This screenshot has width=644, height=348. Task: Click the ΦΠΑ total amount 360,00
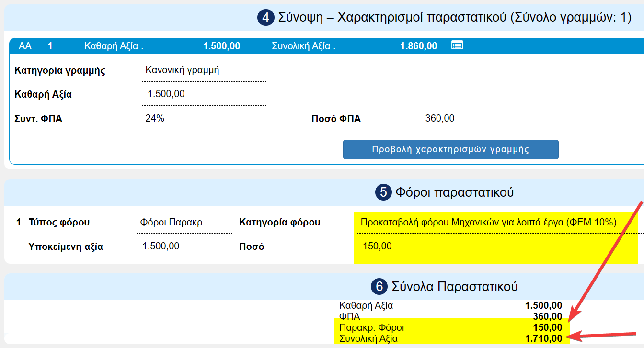pos(547,316)
